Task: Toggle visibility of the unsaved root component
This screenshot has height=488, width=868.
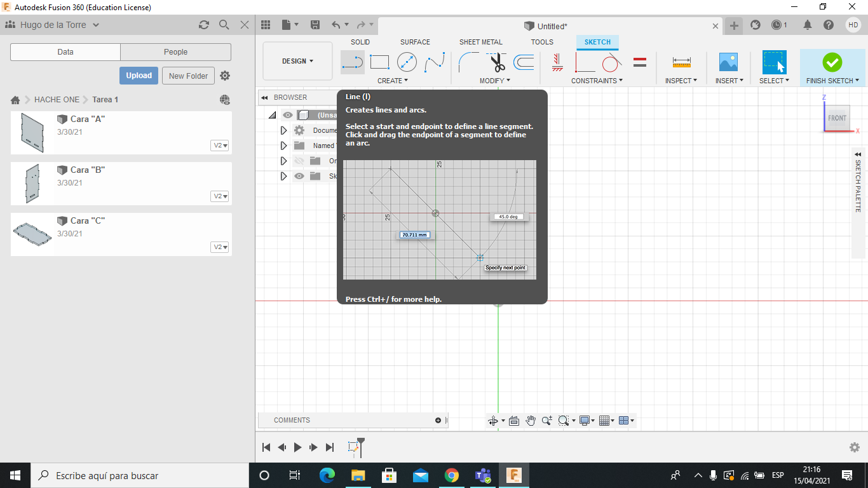Action: coord(288,115)
